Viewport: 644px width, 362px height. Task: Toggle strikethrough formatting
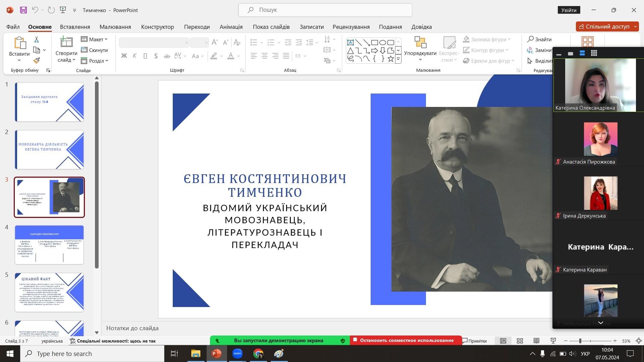point(167,56)
